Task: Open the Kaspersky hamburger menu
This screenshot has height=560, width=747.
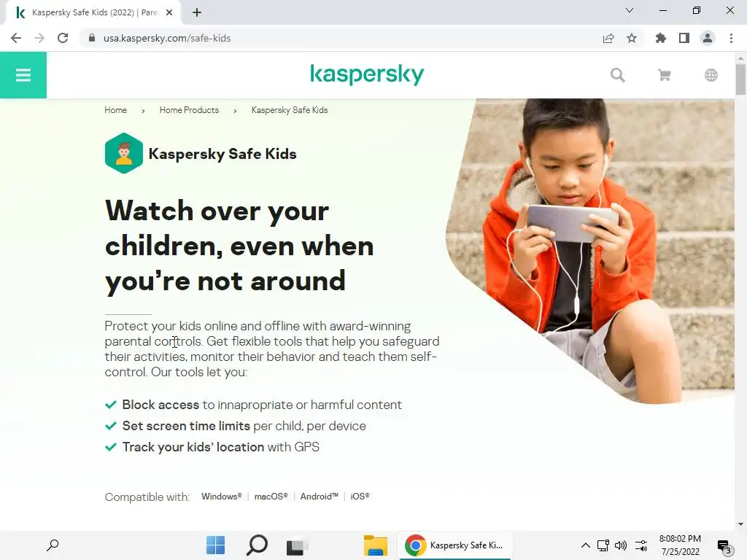Action: click(x=23, y=75)
